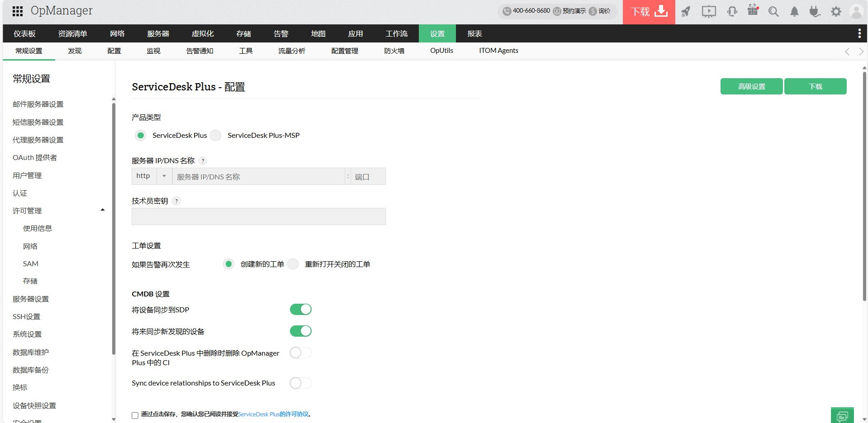Open 数据库维护 in sidebar
This screenshot has height=423, width=868.
31,352
